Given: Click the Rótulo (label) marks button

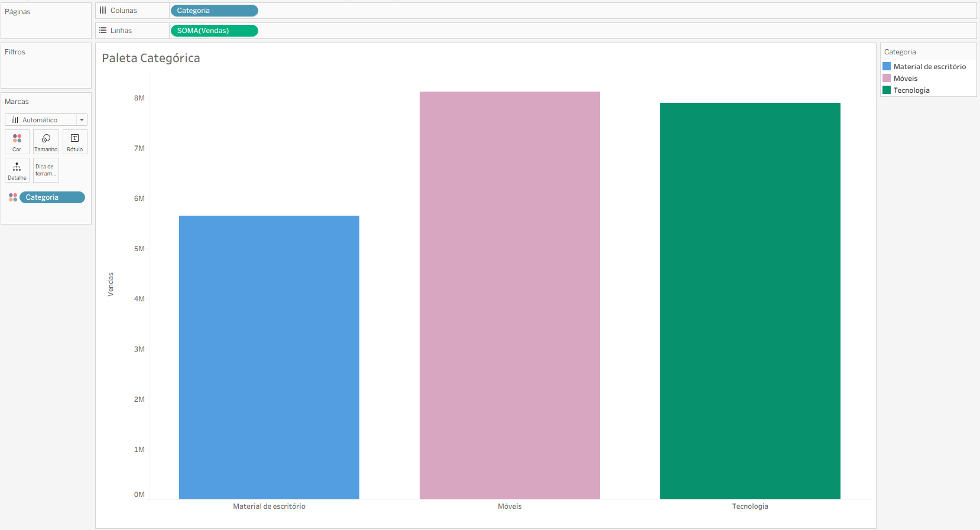Looking at the screenshot, I should 75,142.
